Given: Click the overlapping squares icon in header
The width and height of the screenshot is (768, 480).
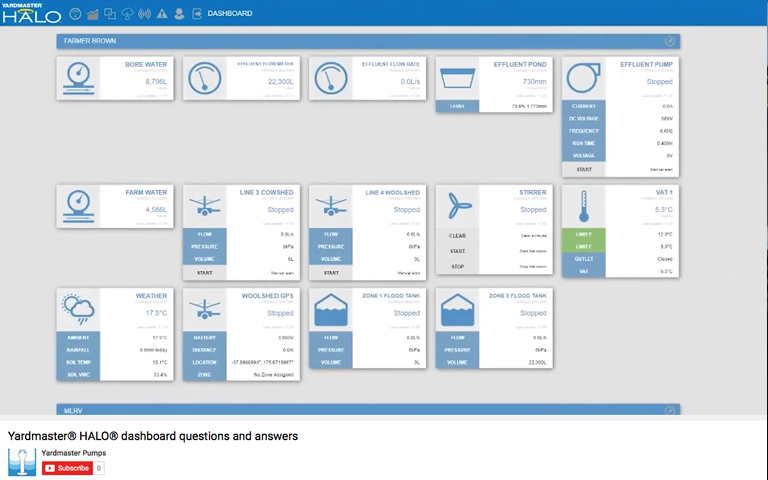Looking at the screenshot, I should pos(110,14).
